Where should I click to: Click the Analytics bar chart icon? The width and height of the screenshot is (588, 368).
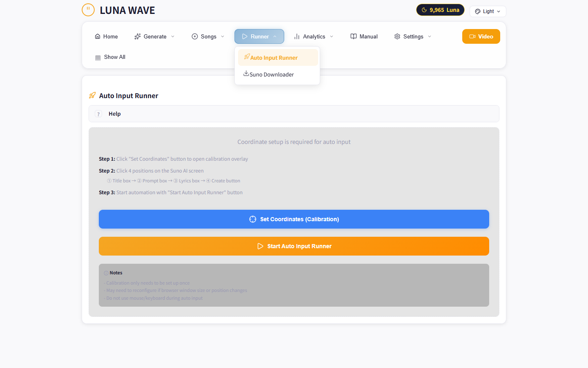[x=296, y=36]
